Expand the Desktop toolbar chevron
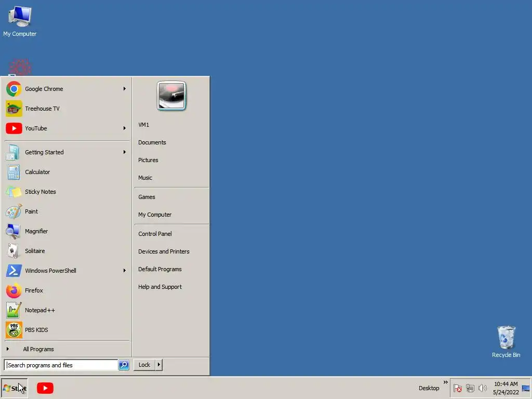Screen dimensions: 532x399 (445, 382)
